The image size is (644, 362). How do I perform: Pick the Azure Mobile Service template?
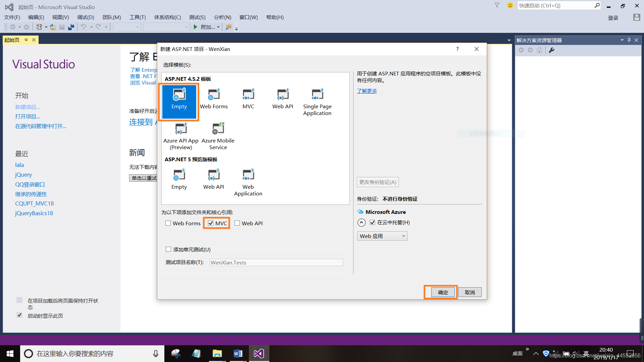218,136
